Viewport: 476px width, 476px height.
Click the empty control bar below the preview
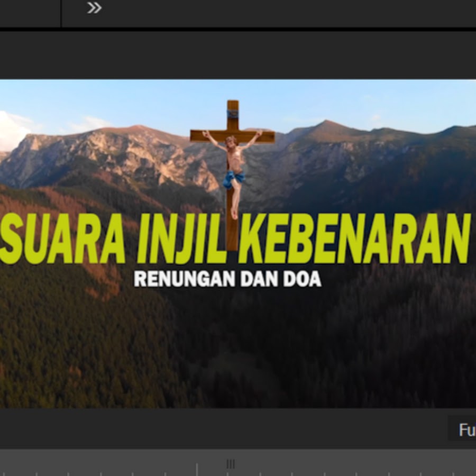[x=212, y=428]
